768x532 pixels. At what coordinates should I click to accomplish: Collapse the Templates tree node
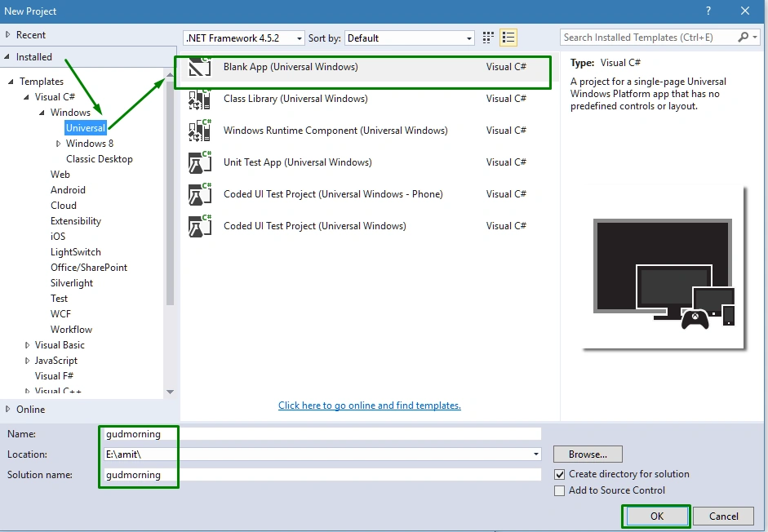click(11, 82)
